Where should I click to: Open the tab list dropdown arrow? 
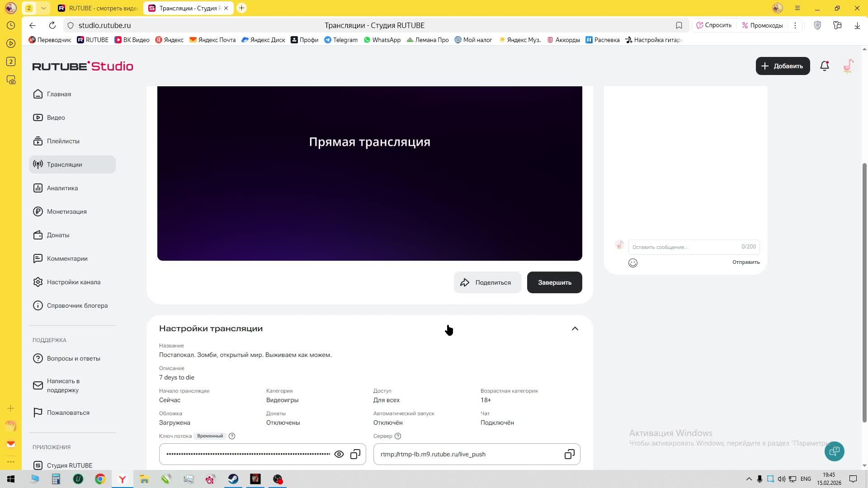(43, 8)
